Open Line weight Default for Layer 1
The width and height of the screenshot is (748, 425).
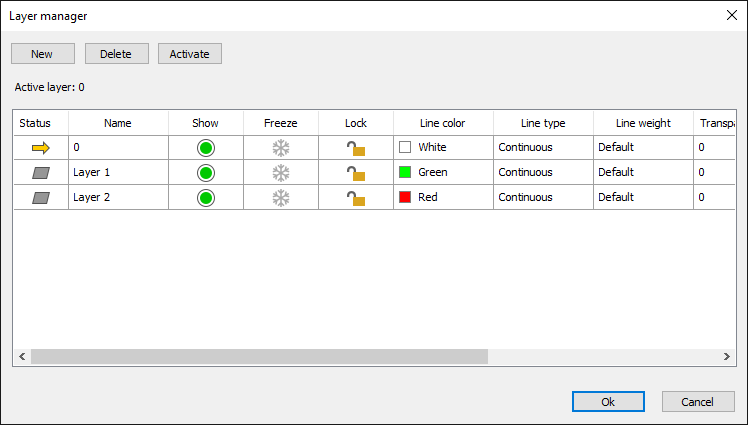pyautogui.click(x=642, y=172)
